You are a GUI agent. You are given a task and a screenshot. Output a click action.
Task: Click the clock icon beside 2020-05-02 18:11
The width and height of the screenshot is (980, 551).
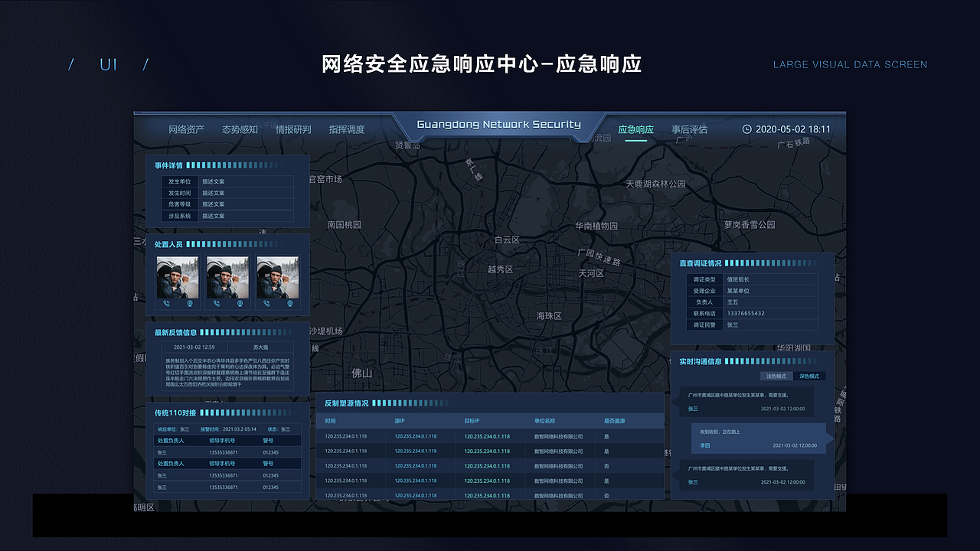(746, 129)
